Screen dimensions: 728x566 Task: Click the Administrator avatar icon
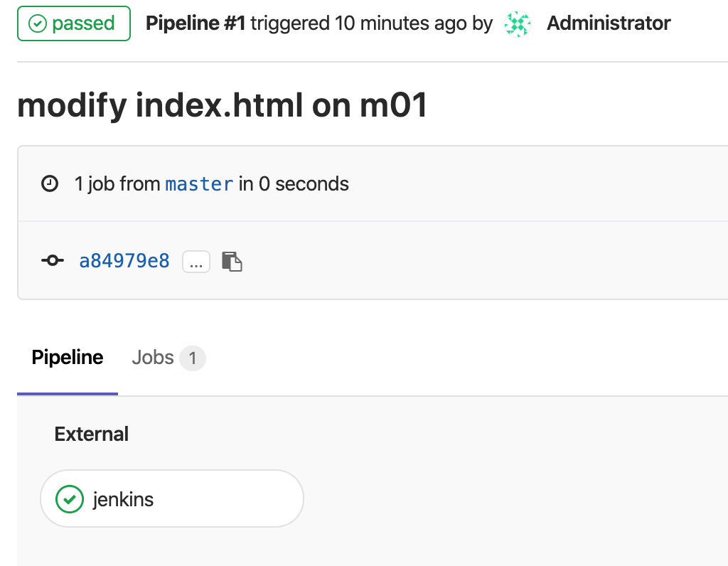click(x=518, y=23)
